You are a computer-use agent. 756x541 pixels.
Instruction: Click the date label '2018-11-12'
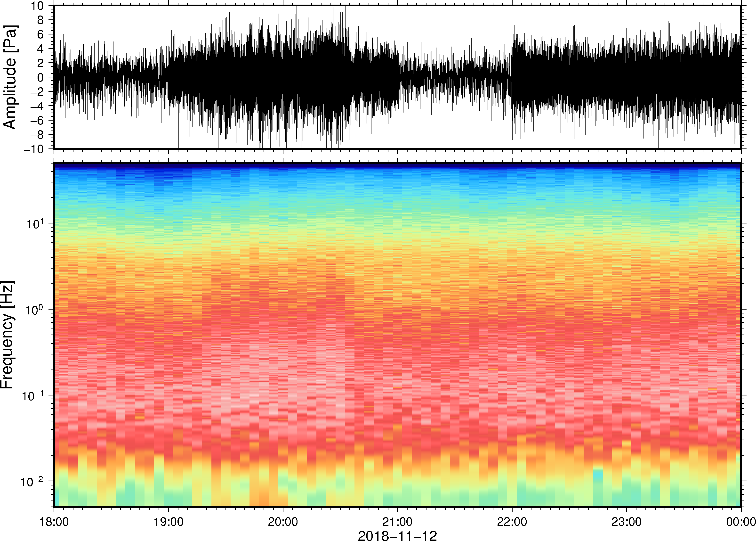[397, 535]
